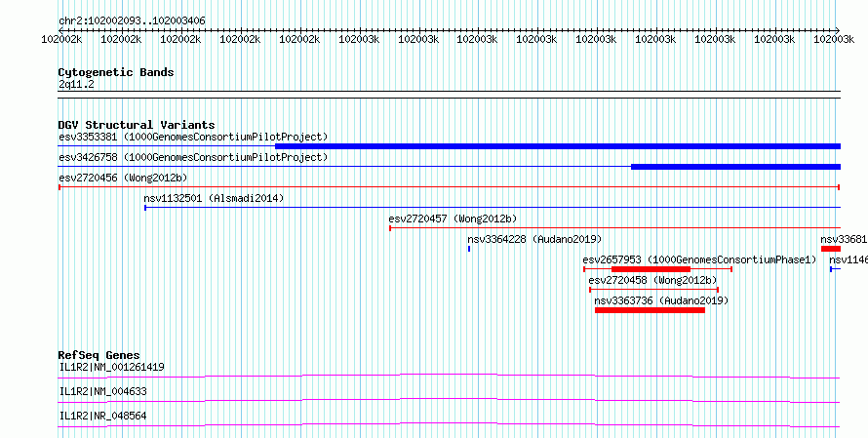Click the DGV Structural Variants track heading
Viewport: 868px width, 438px height.
click(137, 125)
